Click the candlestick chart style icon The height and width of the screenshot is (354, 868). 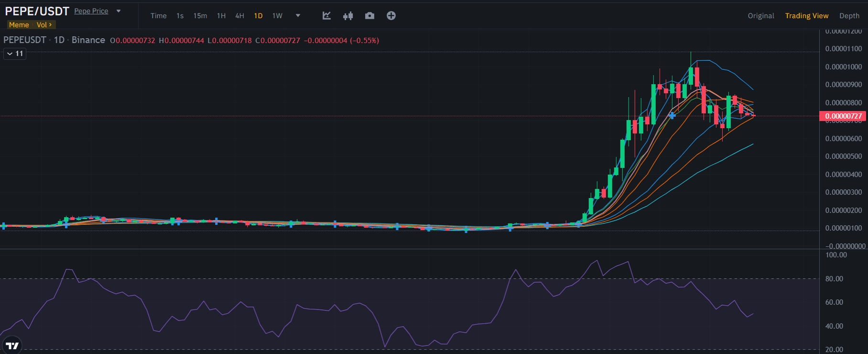(348, 16)
